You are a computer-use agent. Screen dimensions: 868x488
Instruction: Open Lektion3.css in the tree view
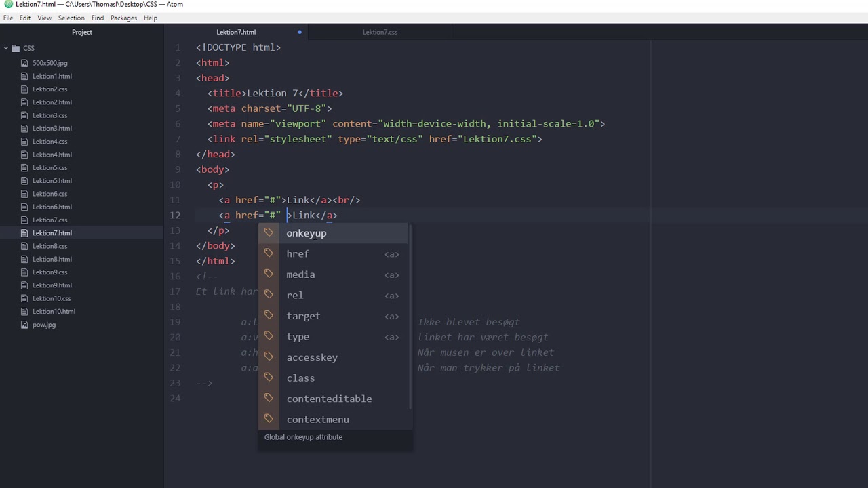point(50,115)
